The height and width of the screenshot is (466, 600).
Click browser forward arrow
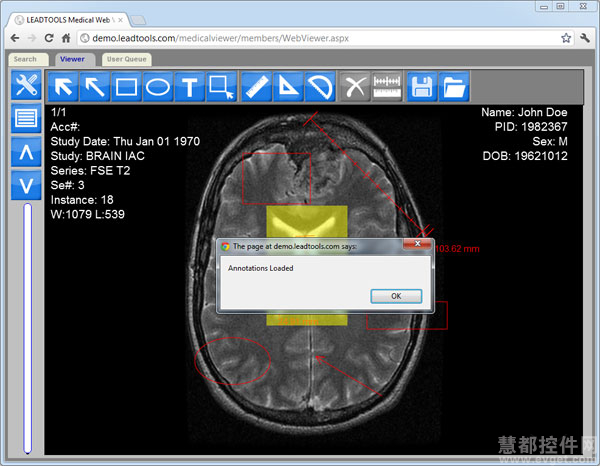32,38
